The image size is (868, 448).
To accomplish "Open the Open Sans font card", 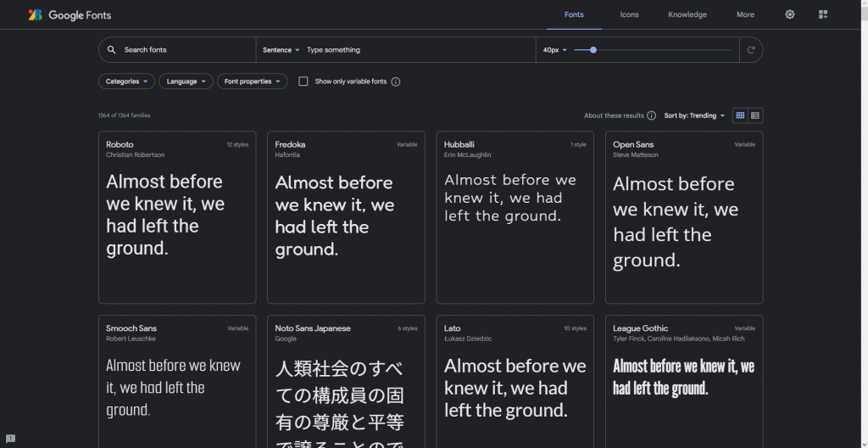I will [x=684, y=217].
